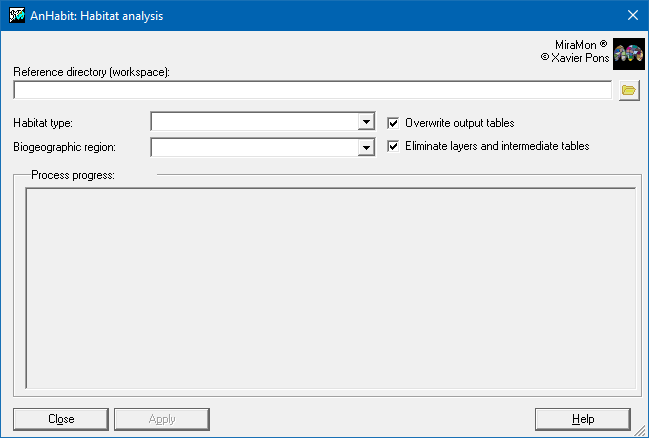Click the 'Overwrite output tables' label text
The height and width of the screenshot is (438, 649).
pyautogui.click(x=459, y=123)
